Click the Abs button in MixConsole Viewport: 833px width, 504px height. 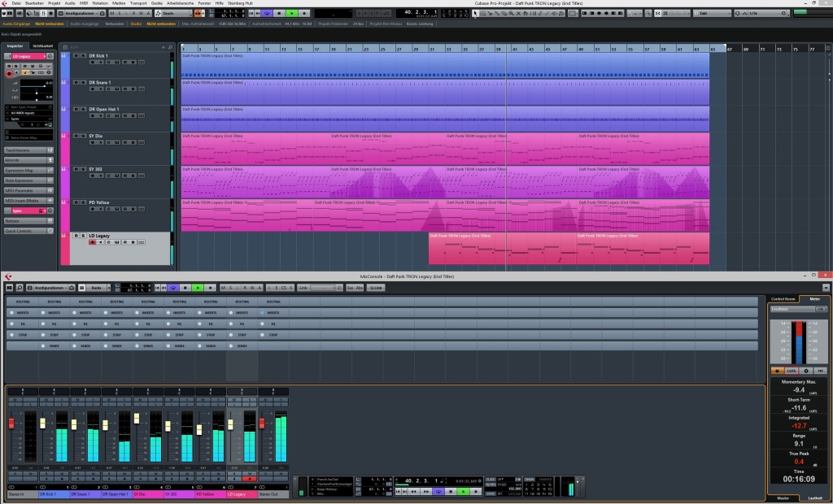[x=360, y=287]
